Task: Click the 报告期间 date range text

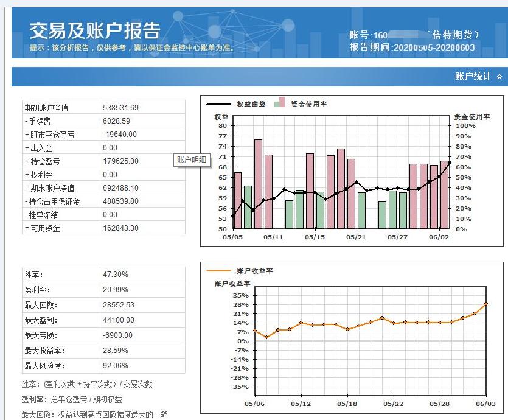Action: click(x=414, y=46)
